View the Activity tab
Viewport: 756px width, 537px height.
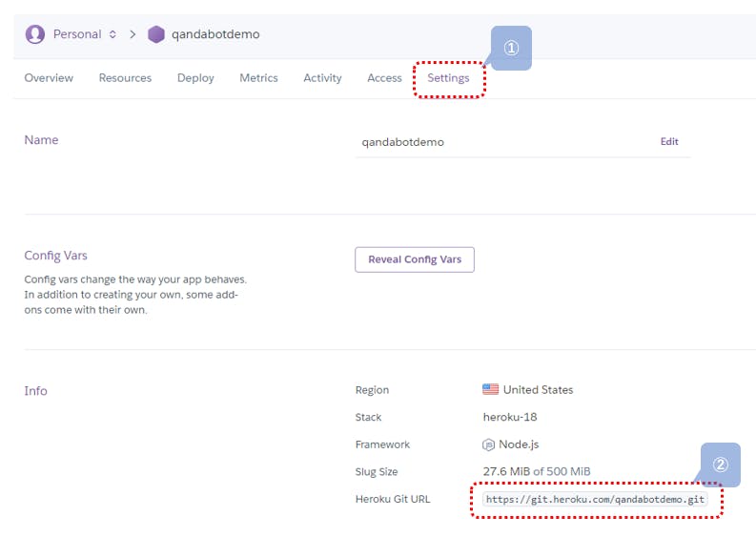322,78
